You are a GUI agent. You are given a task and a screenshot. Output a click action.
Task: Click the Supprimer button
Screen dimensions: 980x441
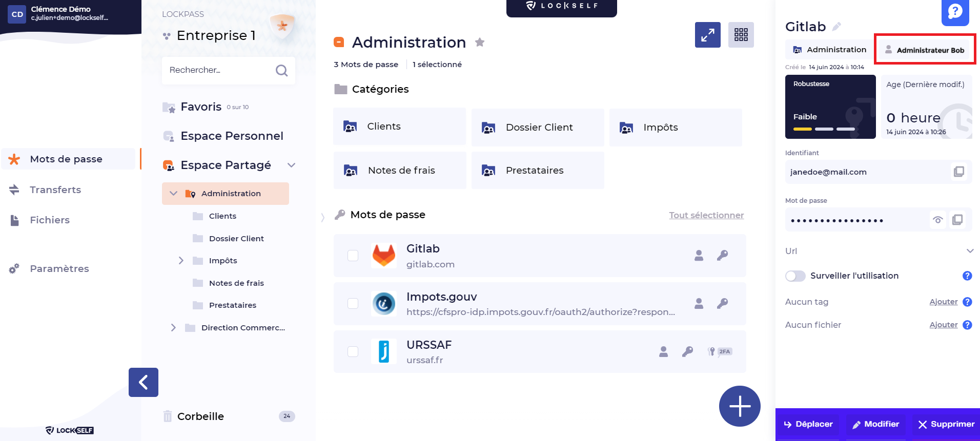click(x=946, y=424)
